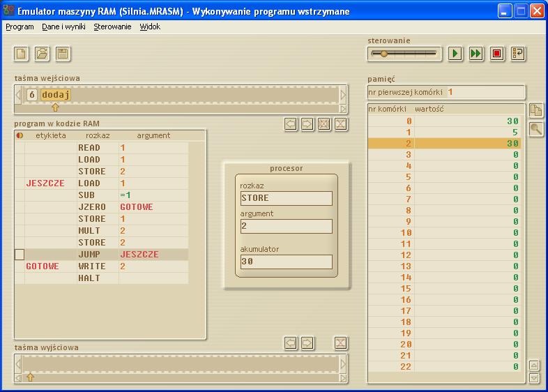Click the akumulator field showing 30
The height and width of the screenshot is (392, 548).
287,262
